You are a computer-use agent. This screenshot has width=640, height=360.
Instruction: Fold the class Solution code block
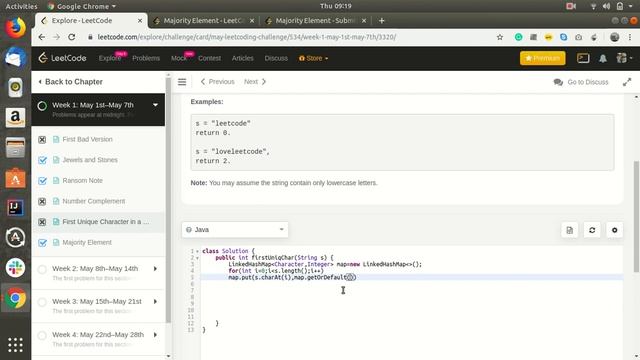pyautogui.click(x=198, y=251)
